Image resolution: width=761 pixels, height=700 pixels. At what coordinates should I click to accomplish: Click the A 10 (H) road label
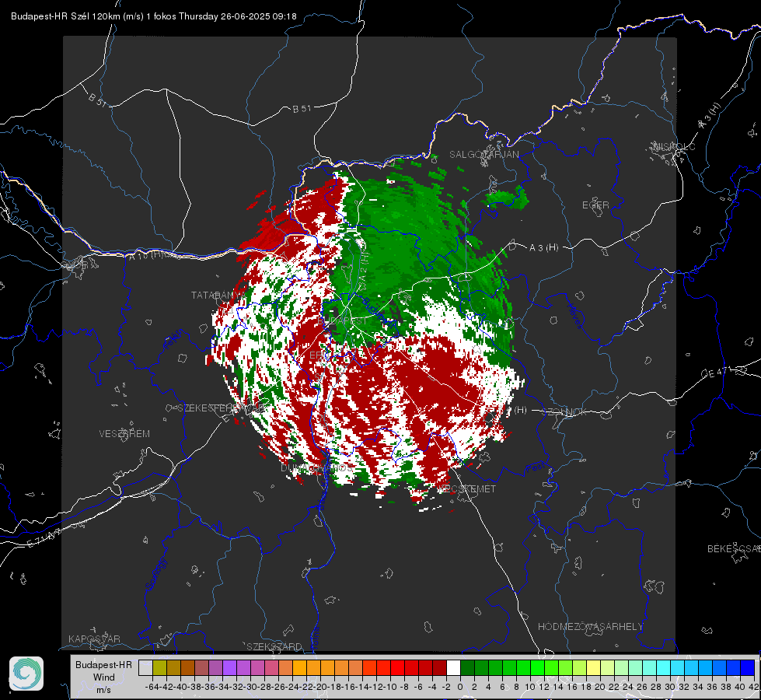[145, 255]
